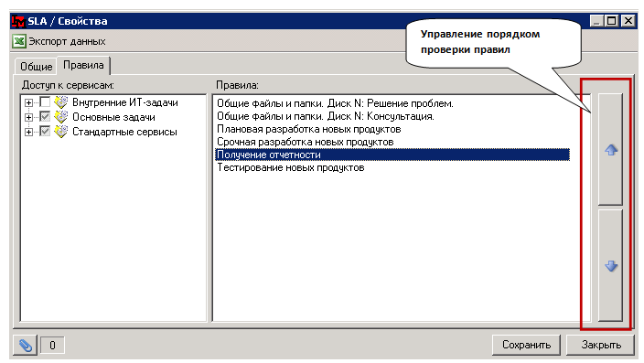Click the folder icon of 'Стандартные сервисы'

click(x=61, y=132)
